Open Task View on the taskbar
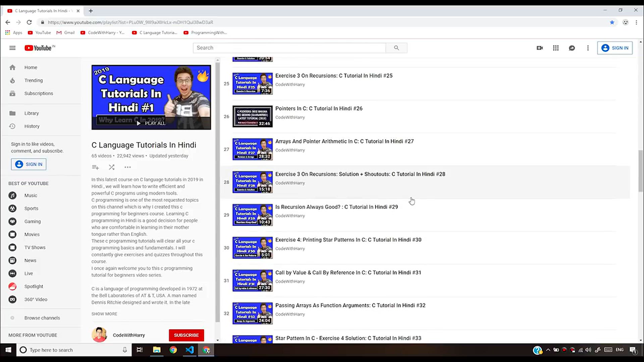 tap(140, 350)
